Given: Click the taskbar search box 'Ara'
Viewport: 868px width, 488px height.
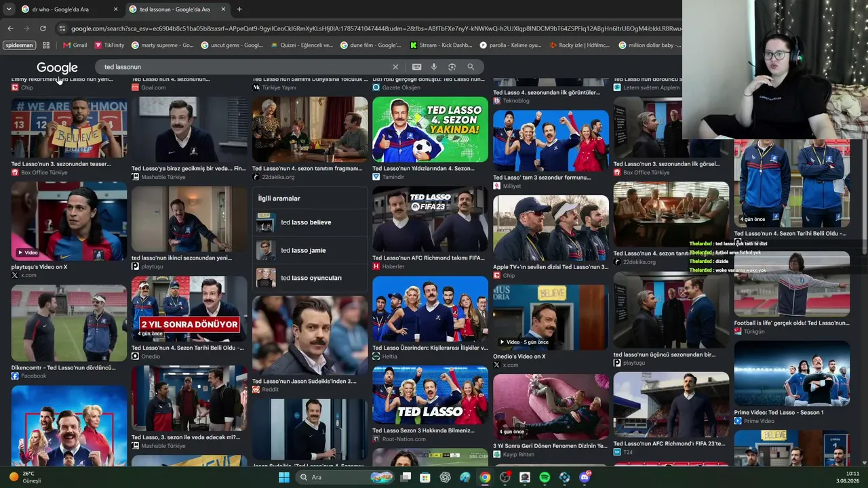Looking at the screenshot, I should pyautogui.click(x=346, y=477).
